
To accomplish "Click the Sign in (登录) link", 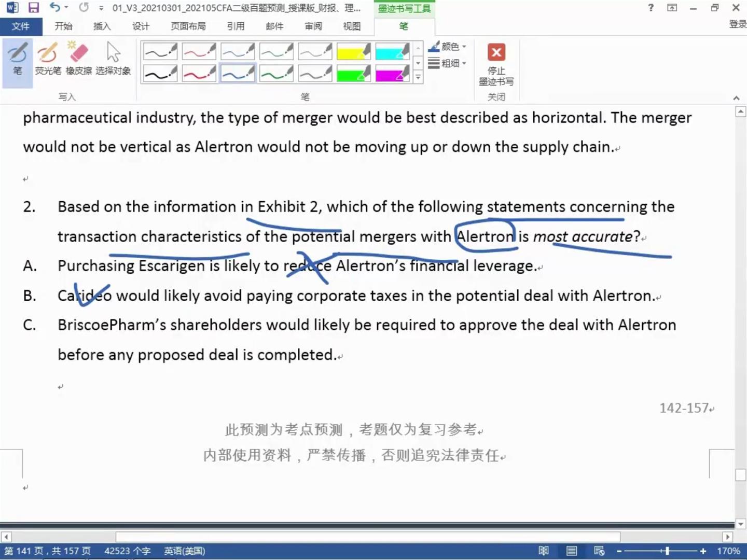I will [x=737, y=24].
